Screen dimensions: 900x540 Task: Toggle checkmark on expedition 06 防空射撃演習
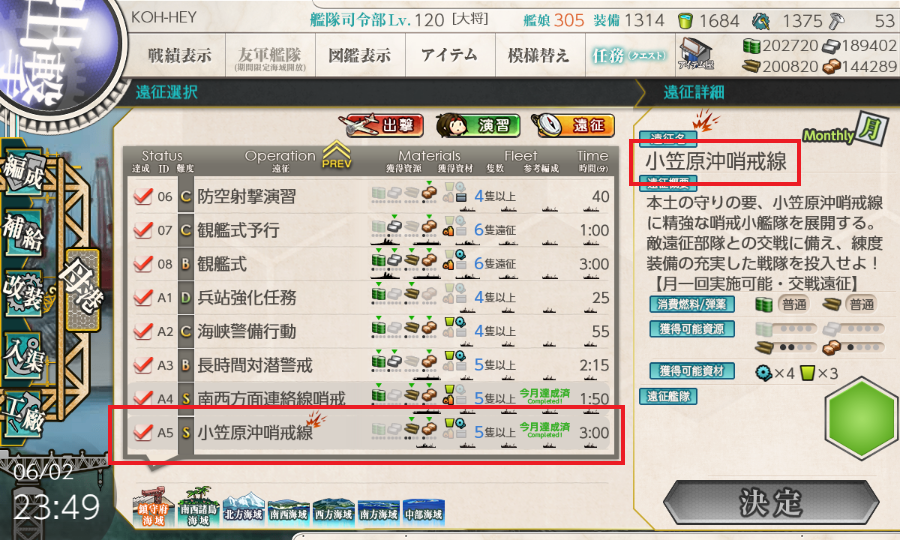(x=142, y=196)
